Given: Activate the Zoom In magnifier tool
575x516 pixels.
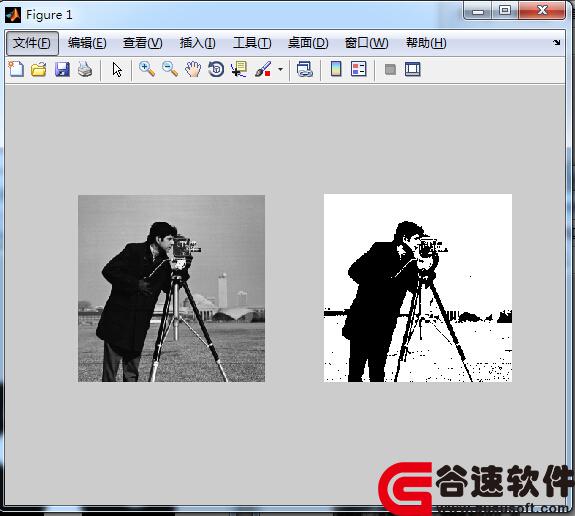Looking at the screenshot, I should tap(147, 69).
